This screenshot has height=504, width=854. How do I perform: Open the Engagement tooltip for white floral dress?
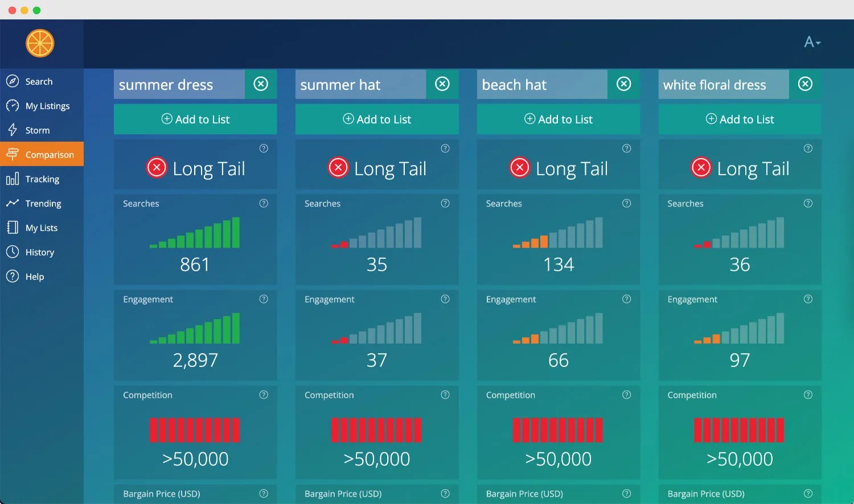click(x=808, y=299)
